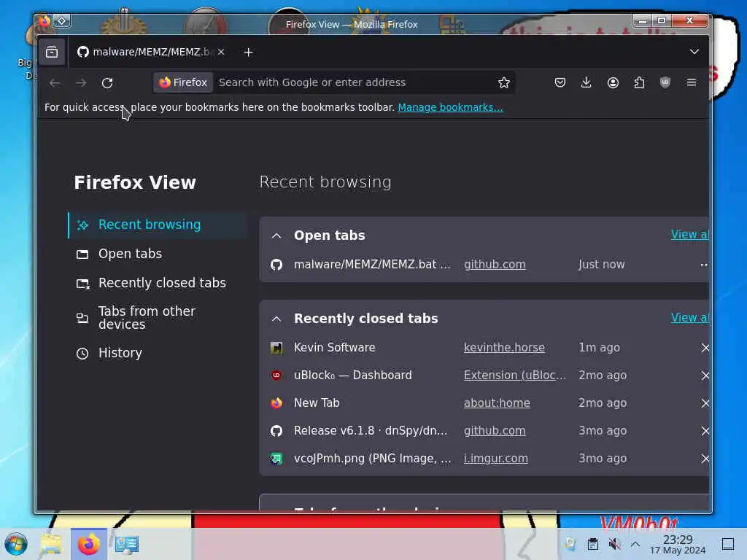This screenshot has width=747, height=560.
Task: Click View all for Open tabs
Action: [689, 235]
